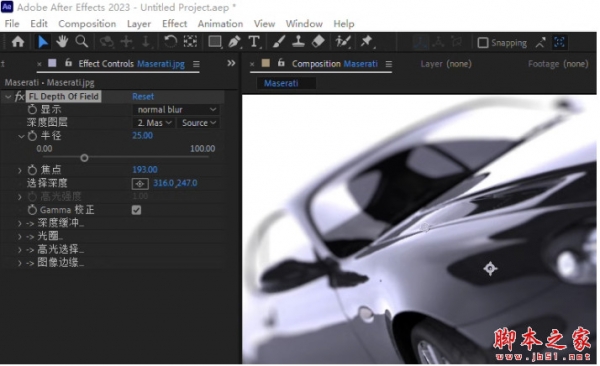The width and height of the screenshot is (600, 366).
Task: Click the fx icon beside FL Depth Of Field
Action: [x=19, y=96]
